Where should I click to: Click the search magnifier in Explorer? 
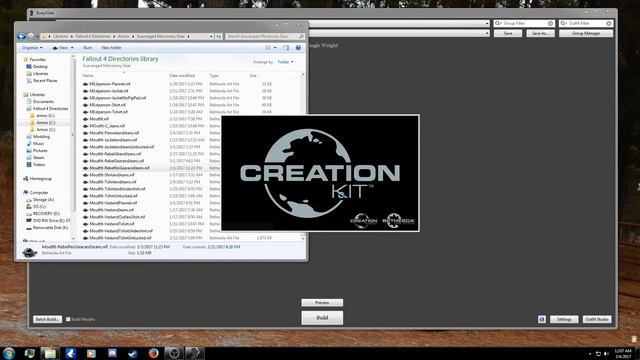[302, 36]
